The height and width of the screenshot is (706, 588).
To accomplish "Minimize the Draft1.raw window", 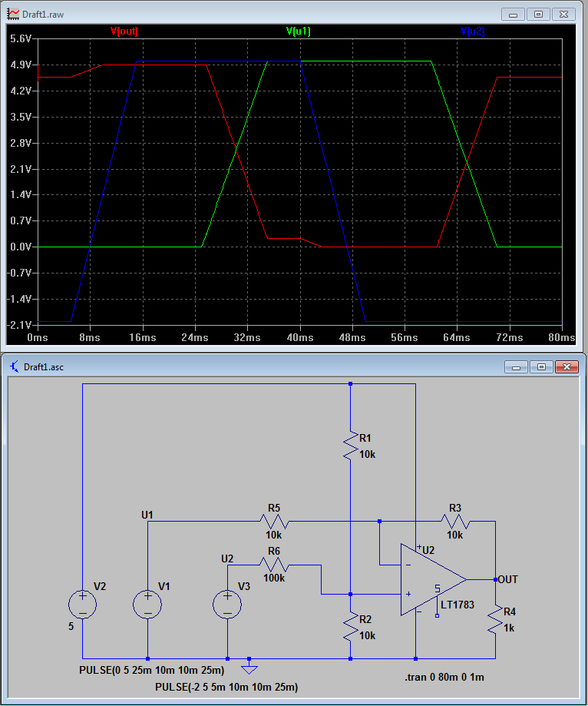I will (x=513, y=15).
